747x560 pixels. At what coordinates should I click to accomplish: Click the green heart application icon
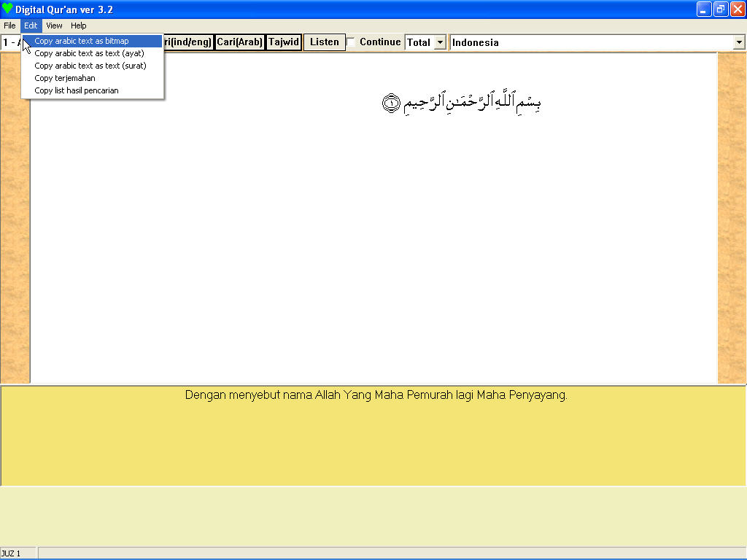coord(7,9)
